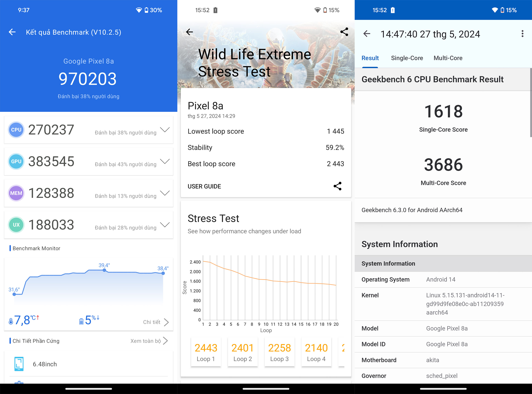Tap battery icon beside 30% status
This screenshot has height=394, width=532.
146,10
